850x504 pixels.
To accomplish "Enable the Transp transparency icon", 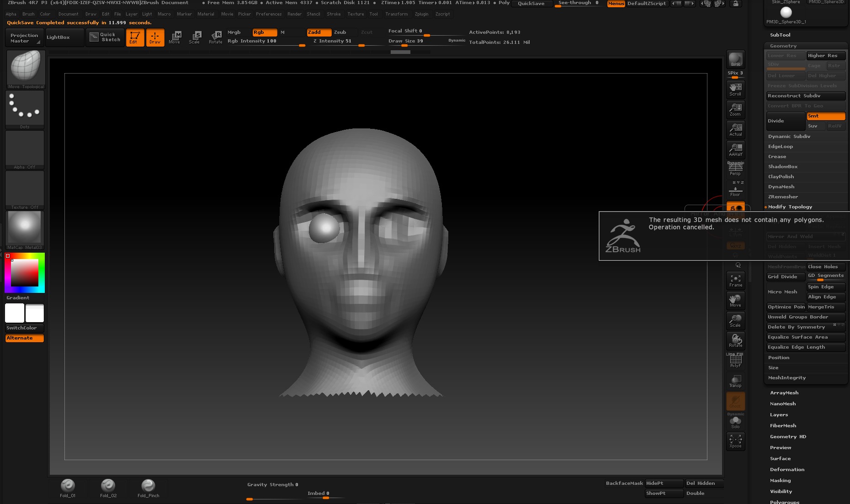I will point(736,380).
